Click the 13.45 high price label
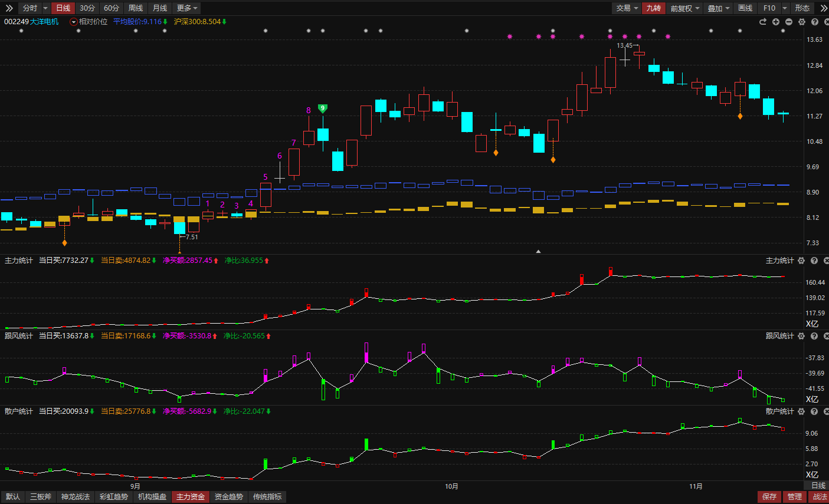Screen dimensions: 829x504 click(624, 45)
